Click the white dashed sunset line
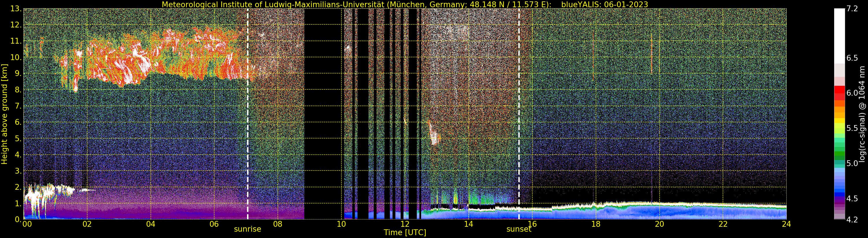The height and width of the screenshot is (238, 868). pyautogui.click(x=519, y=114)
